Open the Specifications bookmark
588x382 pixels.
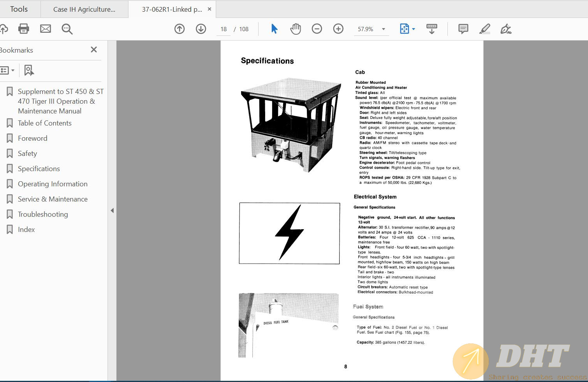39,169
